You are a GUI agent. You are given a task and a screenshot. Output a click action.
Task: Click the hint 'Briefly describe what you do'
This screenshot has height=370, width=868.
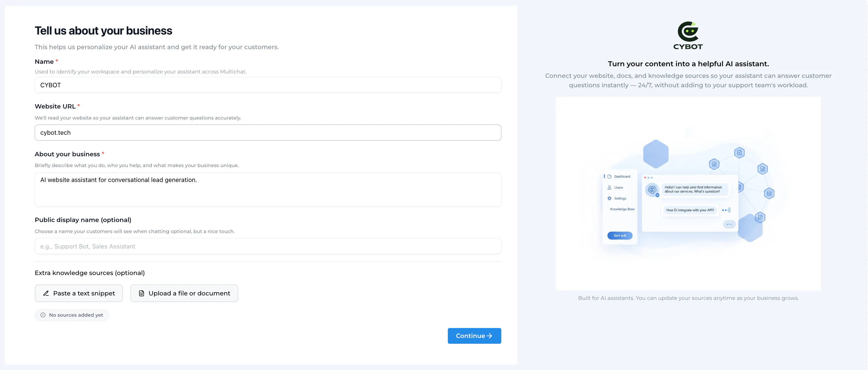(x=137, y=165)
